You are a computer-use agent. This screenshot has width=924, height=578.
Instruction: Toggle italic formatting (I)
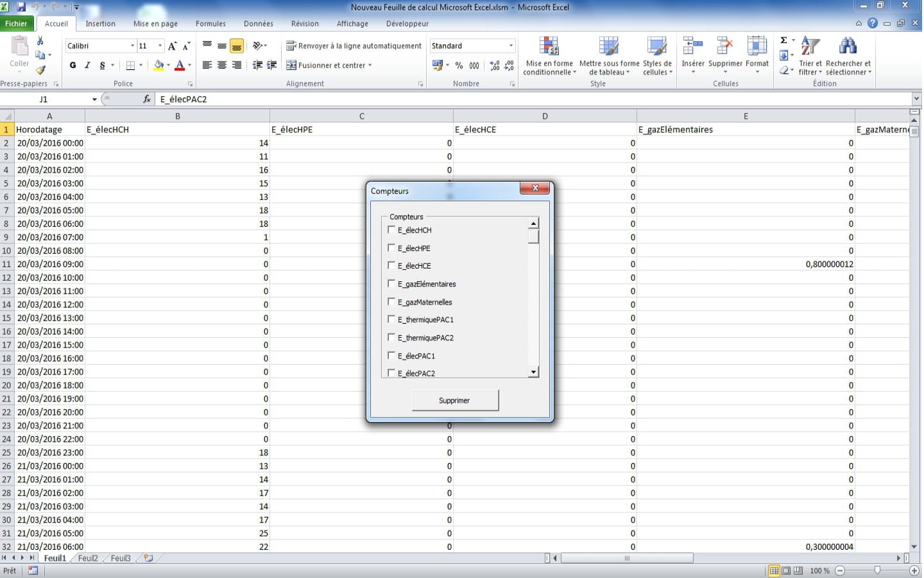point(87,65)
